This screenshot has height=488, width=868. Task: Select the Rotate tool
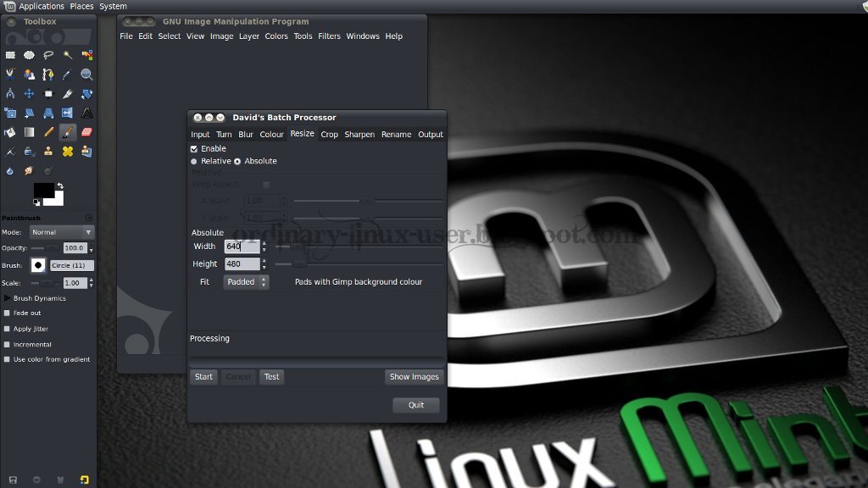pyautogui.click(x=87, y=93)
